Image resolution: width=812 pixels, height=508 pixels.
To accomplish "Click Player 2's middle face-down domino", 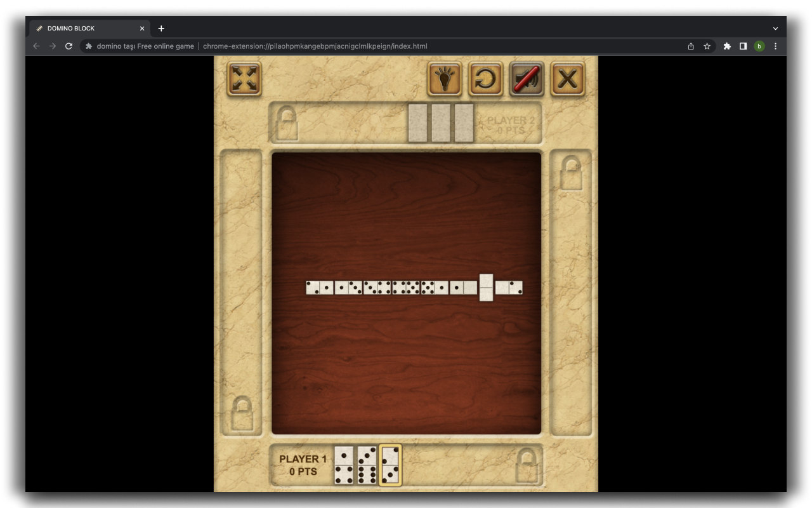I will tap(441, 123).
